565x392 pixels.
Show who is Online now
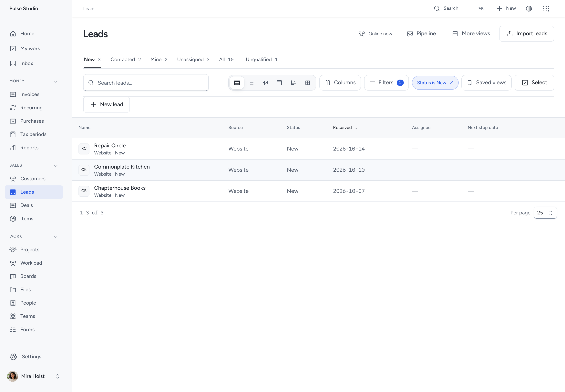pos(375,34)
